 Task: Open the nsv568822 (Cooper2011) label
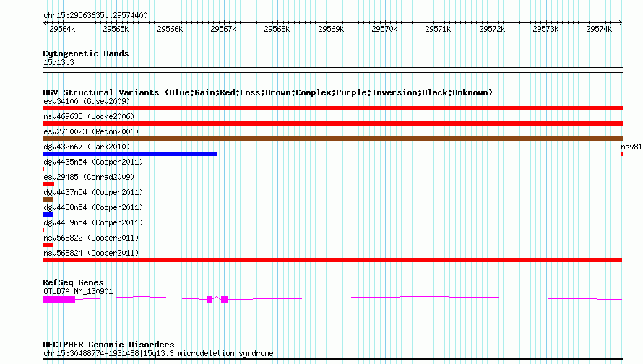(x=91, y=238)
